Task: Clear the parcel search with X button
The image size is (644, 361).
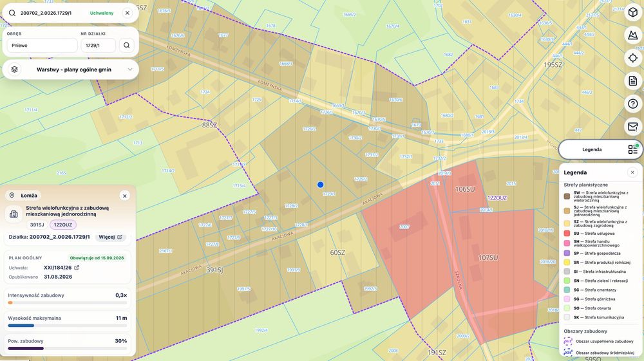Action: [x=128, y=13]
